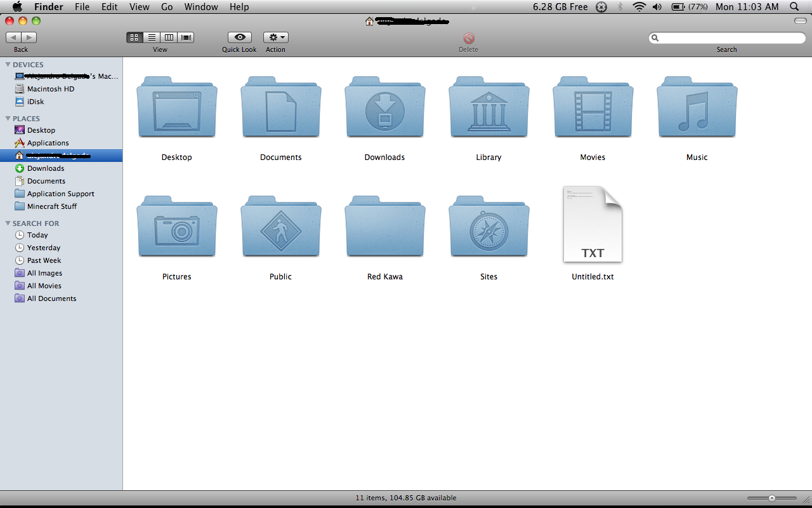Select the Music folder
This screenshot has height=508, width=812.
tap(697, 107)
